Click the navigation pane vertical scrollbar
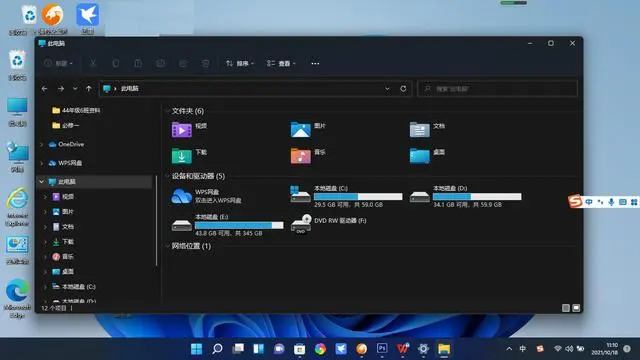Screen dimensions: 640x360 (157, 220)
